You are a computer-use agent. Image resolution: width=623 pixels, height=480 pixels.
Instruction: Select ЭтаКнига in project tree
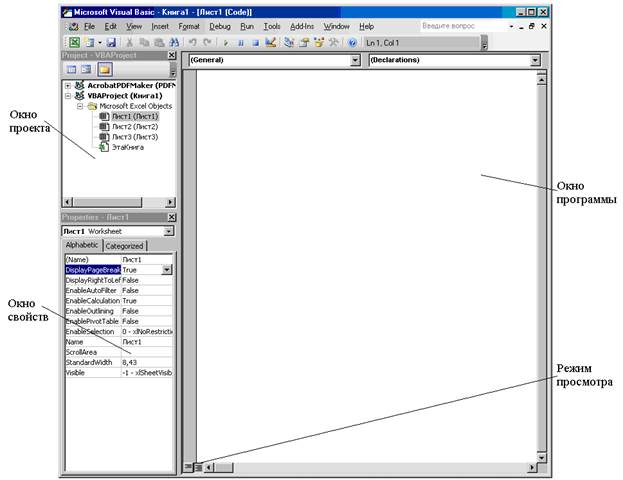pyautogui.click(x=128, y=147)
